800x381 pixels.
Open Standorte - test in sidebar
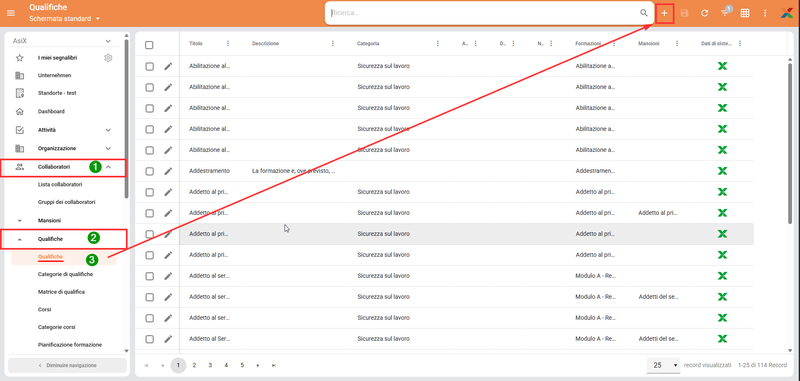click(57, 93)
